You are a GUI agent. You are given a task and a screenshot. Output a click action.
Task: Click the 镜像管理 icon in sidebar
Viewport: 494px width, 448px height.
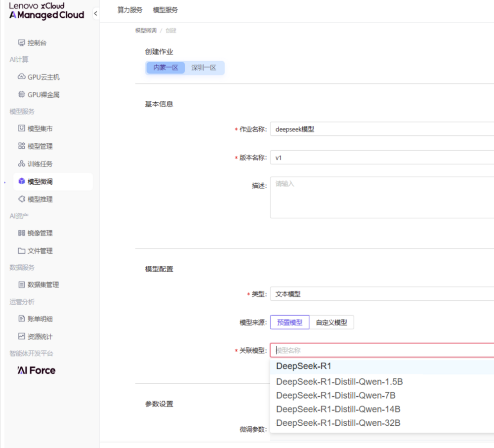[x=21, y=233]
